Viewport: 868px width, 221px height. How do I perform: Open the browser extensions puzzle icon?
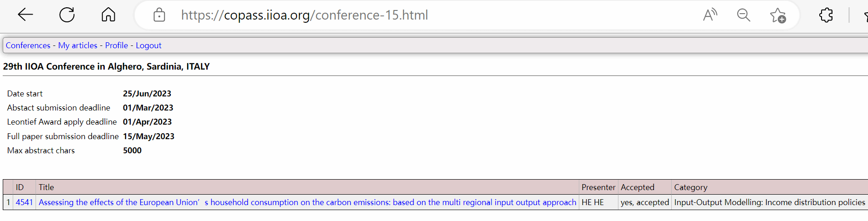(x=826, y=15)
